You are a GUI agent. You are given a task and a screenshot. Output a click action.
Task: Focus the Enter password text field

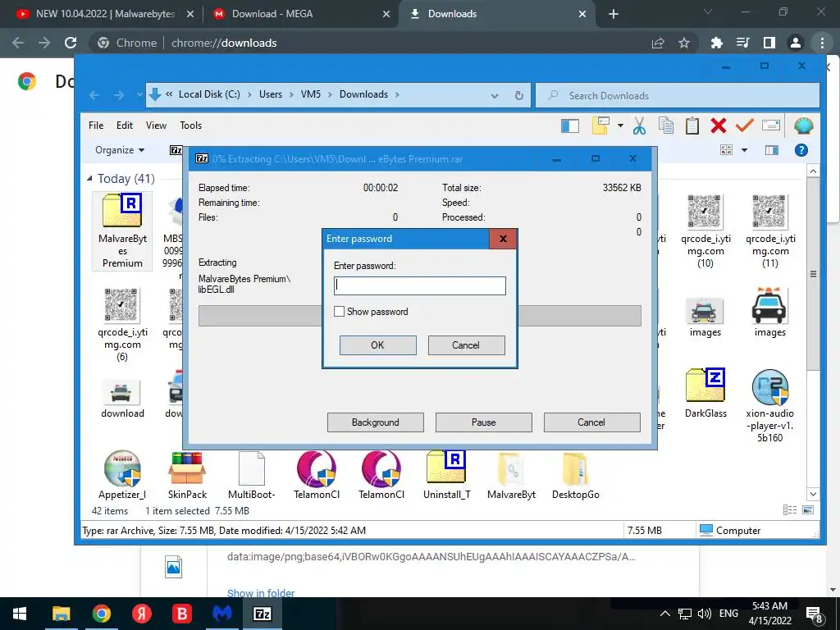tap(419, 285)
